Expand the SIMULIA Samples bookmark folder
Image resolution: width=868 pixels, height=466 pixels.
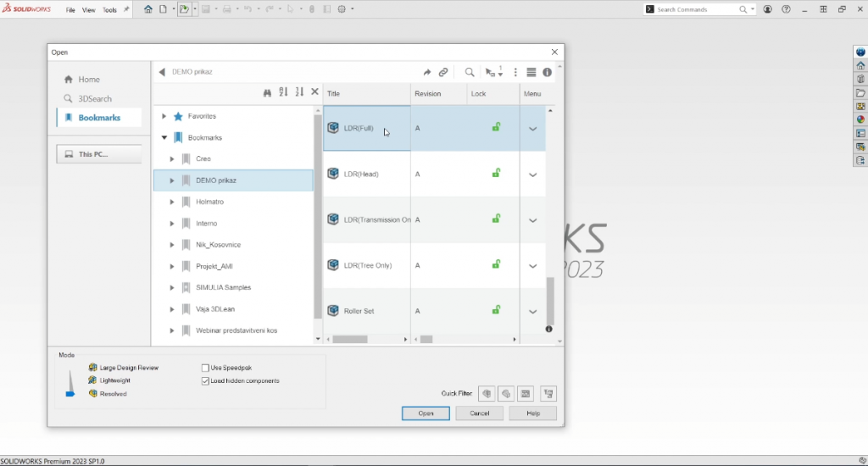click(171, 288)
